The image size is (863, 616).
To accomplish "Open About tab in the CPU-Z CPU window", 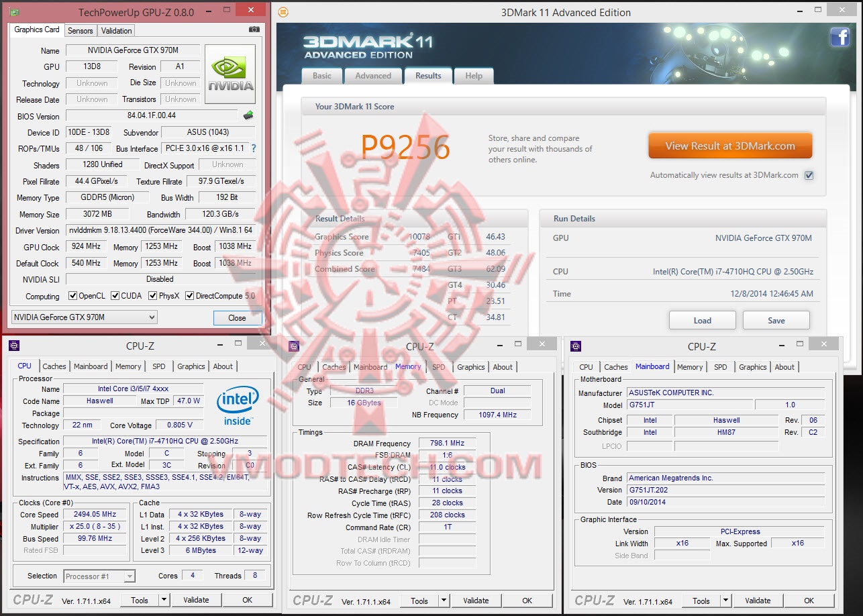I will coord(223,366).
